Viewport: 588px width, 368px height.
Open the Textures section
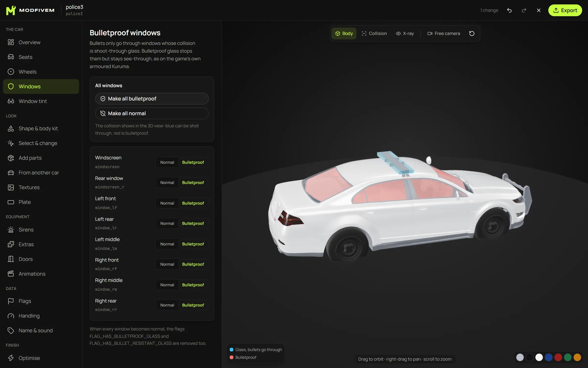click(x=41, y=187)
